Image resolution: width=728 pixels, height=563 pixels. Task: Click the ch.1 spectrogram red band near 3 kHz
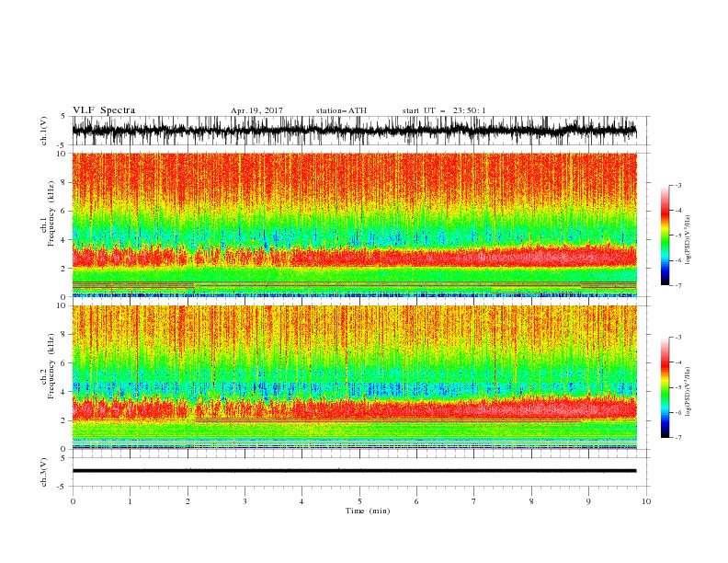pos(354,257)
